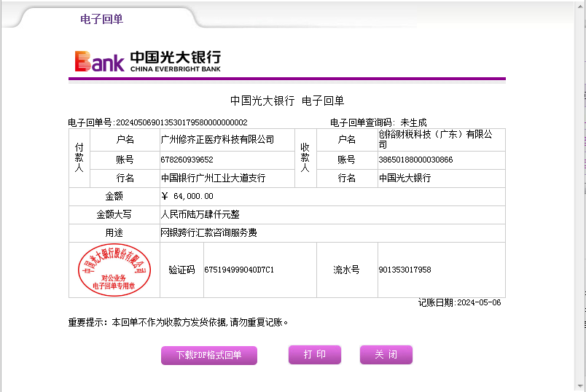
Task: Click payee bank name 中国光大银行
Action: [405, 178]
